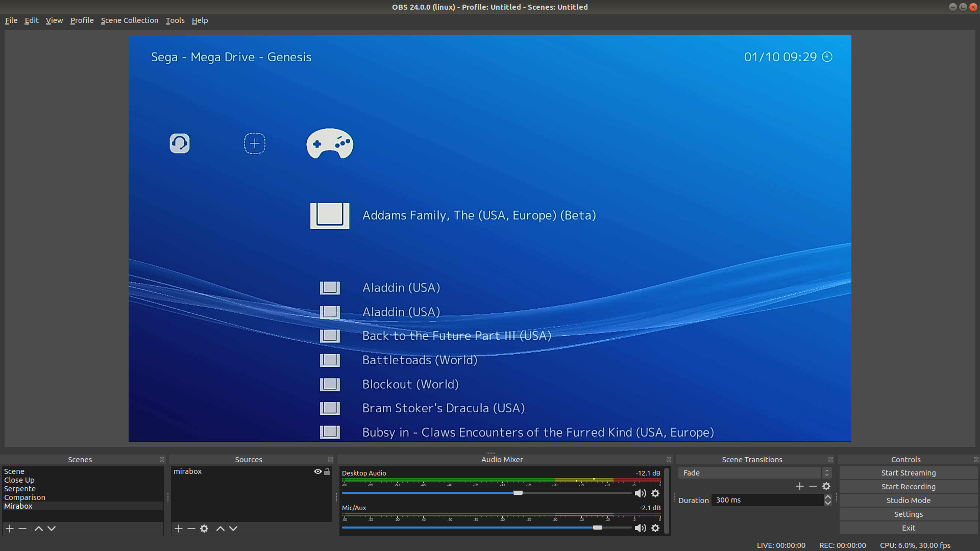The height and width of the screenshot is (551, 980).
Task: Open the Edit menu
Action: (x=32, y=20)
